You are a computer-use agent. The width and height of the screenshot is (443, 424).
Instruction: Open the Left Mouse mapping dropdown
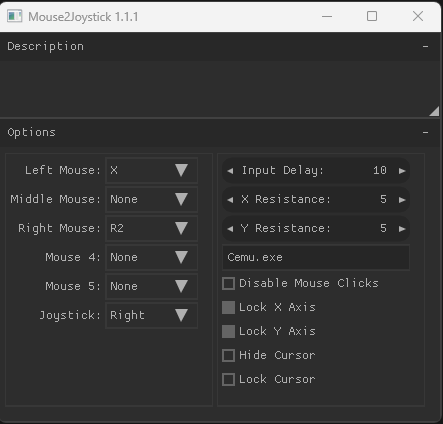(152, 170)
